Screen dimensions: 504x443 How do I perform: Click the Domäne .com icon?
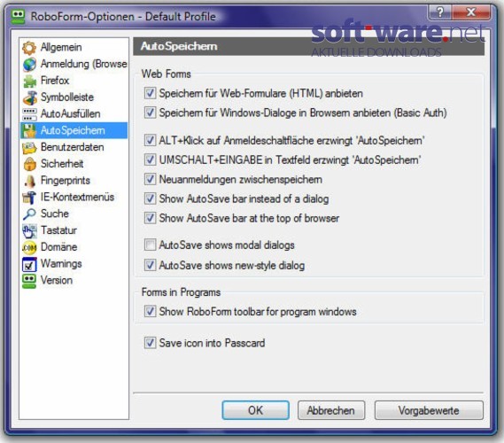tap(29, 247)
